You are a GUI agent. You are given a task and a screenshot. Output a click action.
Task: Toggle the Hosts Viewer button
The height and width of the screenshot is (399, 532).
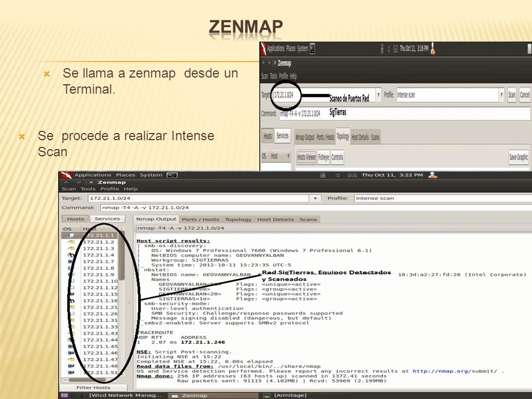coord(306,157)
